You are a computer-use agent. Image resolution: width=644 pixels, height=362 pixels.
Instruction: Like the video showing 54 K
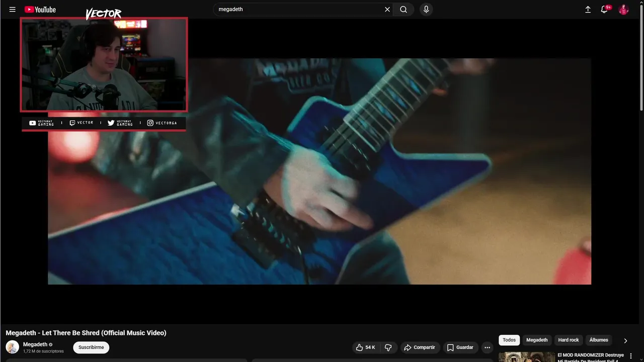pos(366,347)
